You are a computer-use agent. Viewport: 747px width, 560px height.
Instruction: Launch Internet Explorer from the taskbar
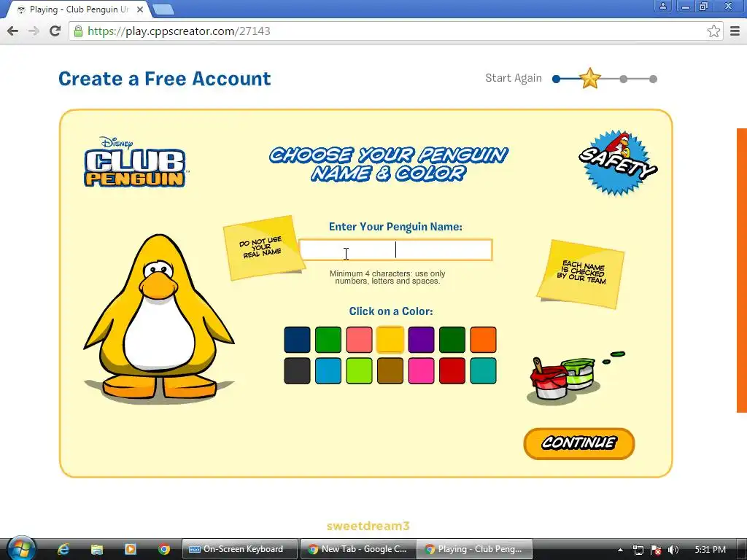point(63,550)
